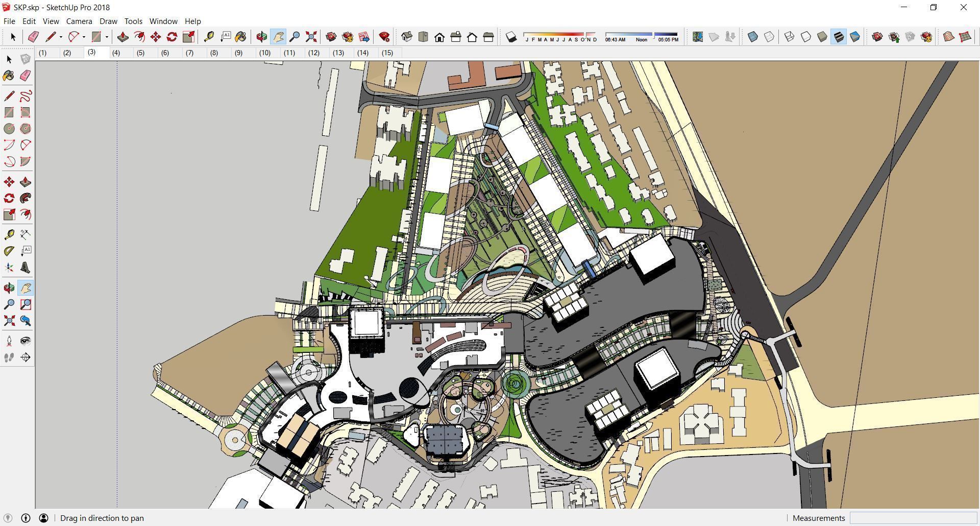The height and width of the screenshot is (526, 980).
Task: Select From Contours sandbox tool
Action: coord(949,37)
